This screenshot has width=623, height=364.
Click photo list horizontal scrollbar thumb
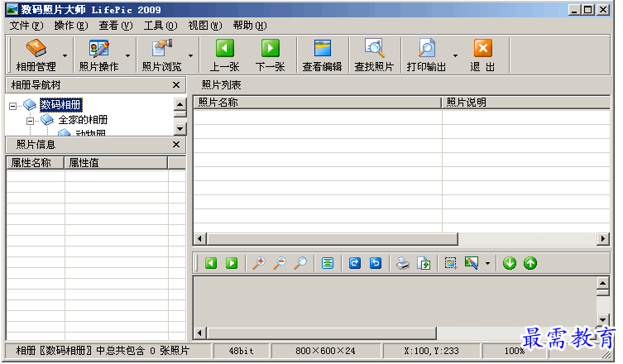tap(332, 239)
